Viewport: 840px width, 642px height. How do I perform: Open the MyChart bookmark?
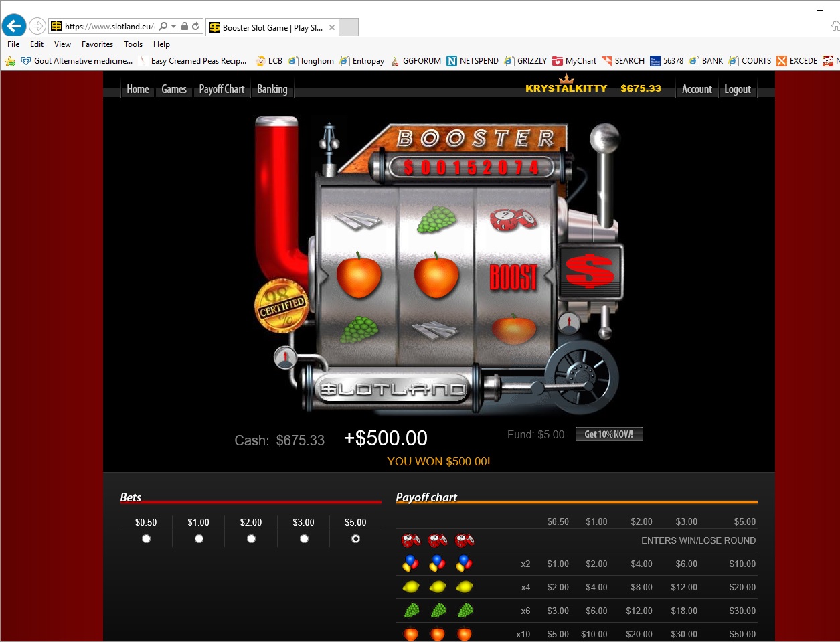click(574, 61)
